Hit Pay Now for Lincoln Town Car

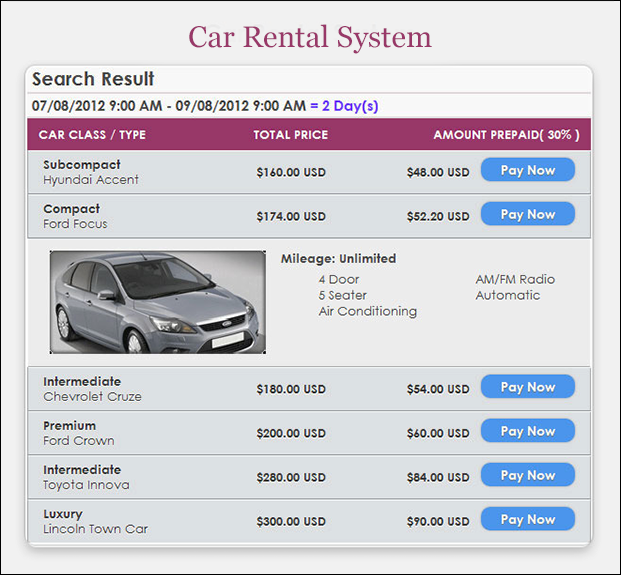click(527, 519)
